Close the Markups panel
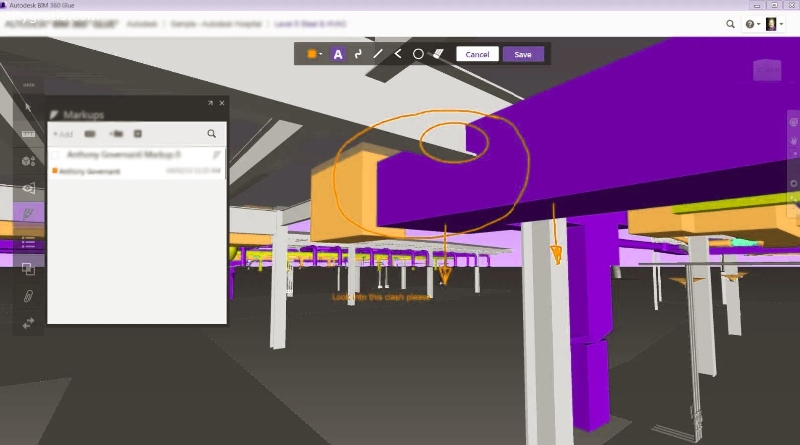Viewport: 800px width, 445px height. pyautogui.click(x=222, y=103)
